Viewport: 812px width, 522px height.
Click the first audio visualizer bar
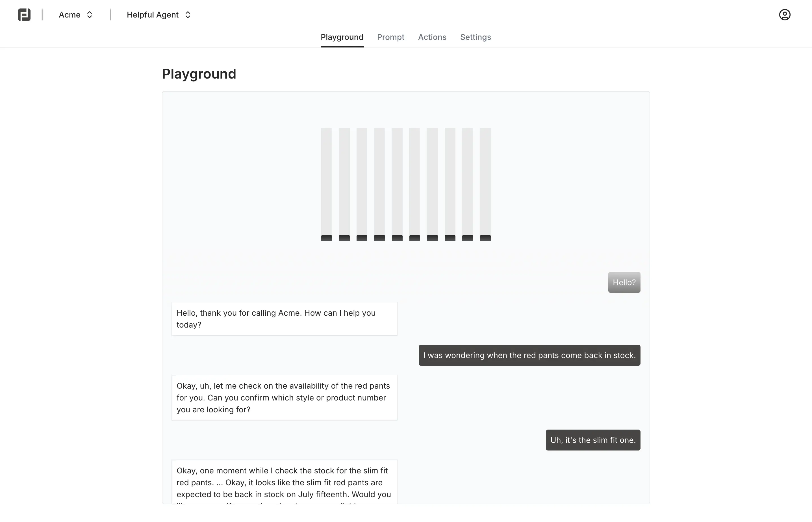327,184
